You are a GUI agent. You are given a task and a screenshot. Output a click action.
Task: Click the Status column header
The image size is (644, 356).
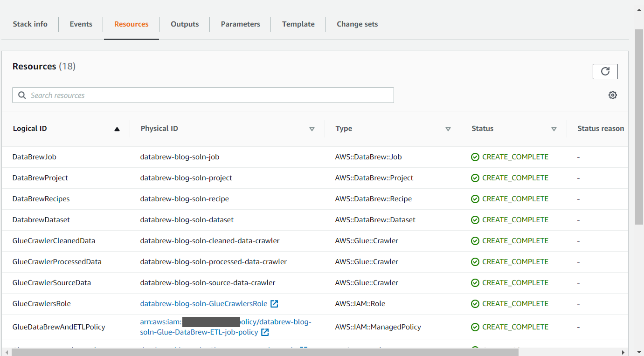point(482,129)
